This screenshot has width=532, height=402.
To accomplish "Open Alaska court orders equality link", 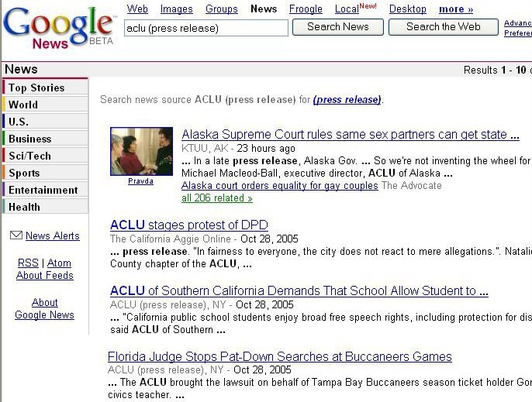I will coord(280,185).
